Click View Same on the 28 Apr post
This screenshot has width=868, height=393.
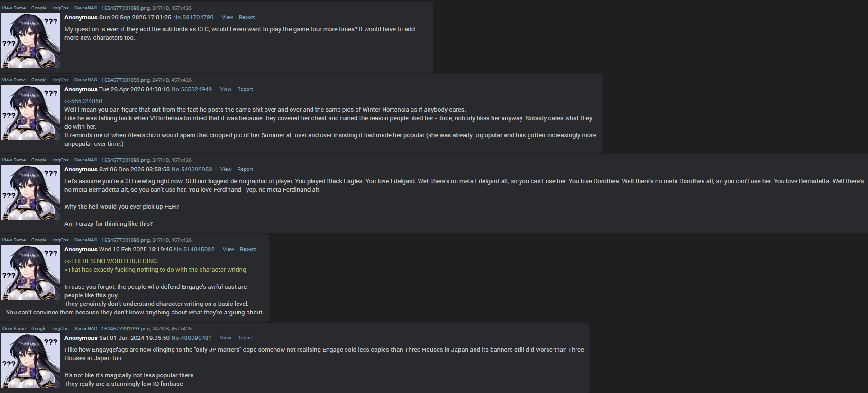tap(14, 80)
